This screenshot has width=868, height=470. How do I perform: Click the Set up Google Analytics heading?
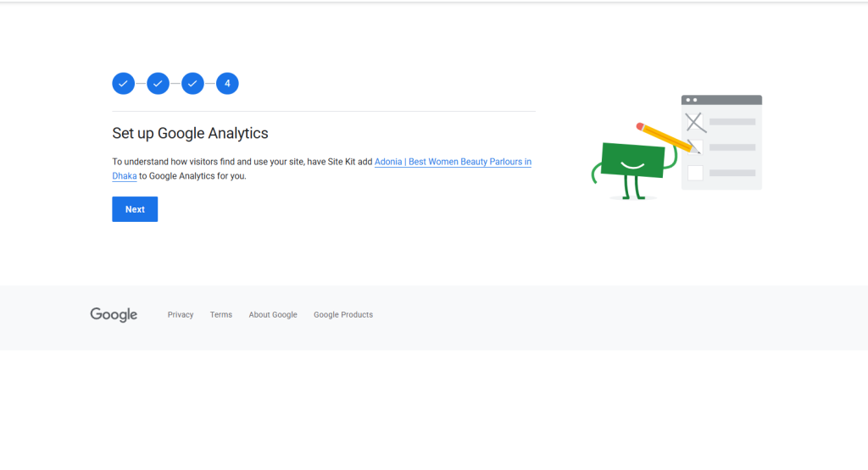tap(190, 134)
